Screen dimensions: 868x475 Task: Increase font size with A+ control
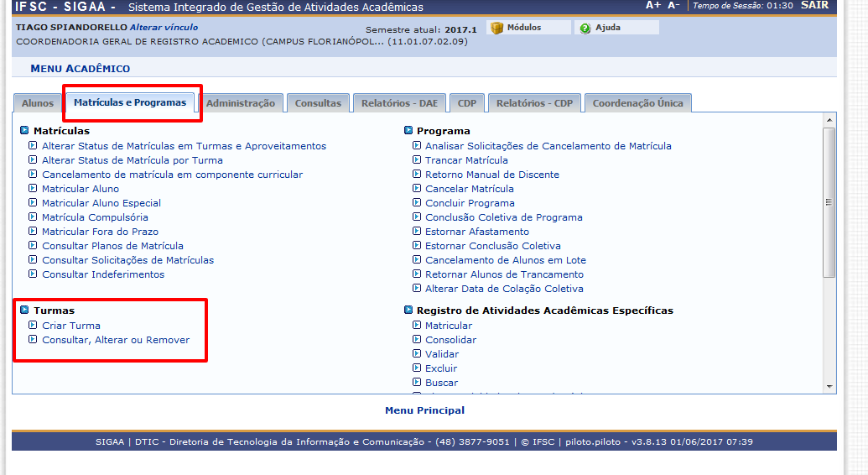coord(652,5)
